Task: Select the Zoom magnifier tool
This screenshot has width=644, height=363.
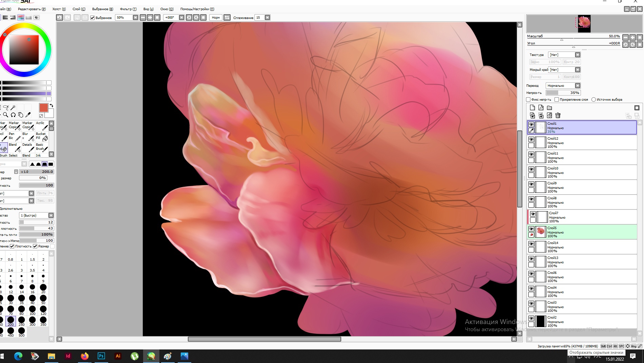Action: point(5,115)
